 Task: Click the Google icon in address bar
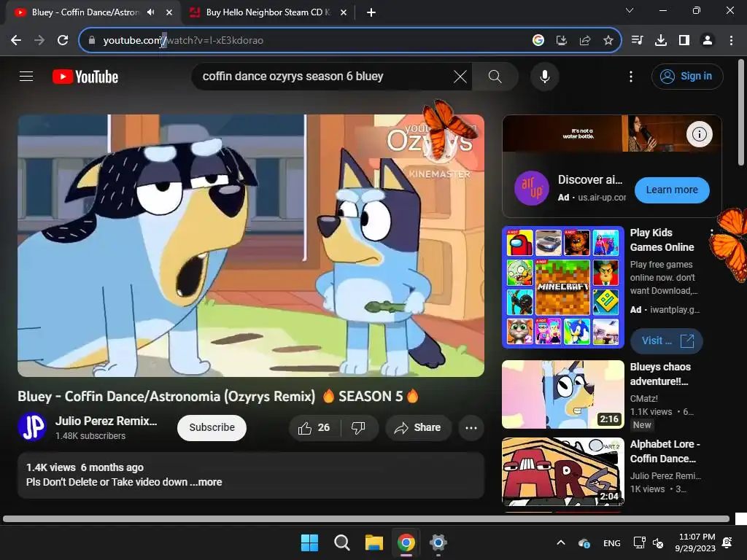pos(538,41)
